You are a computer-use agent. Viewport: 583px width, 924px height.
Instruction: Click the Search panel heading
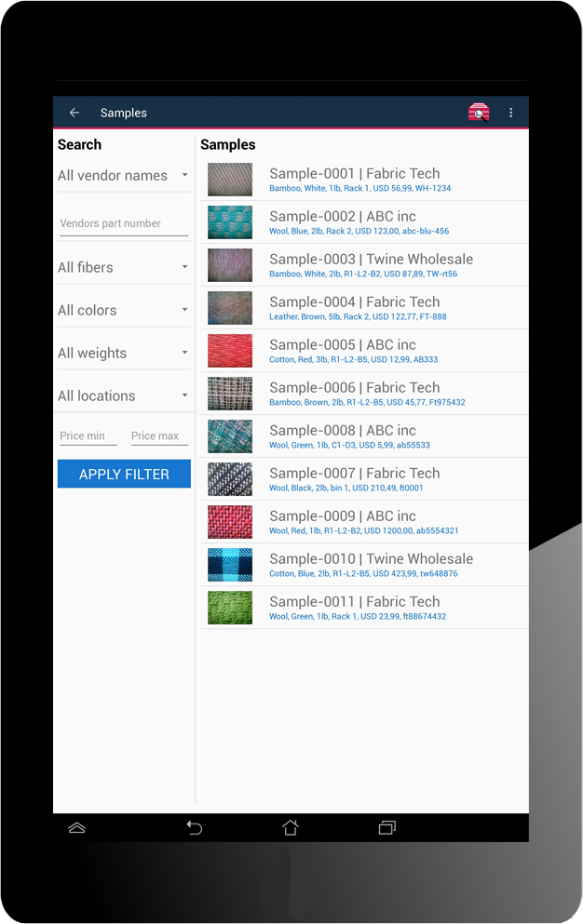tap(80, 144)
